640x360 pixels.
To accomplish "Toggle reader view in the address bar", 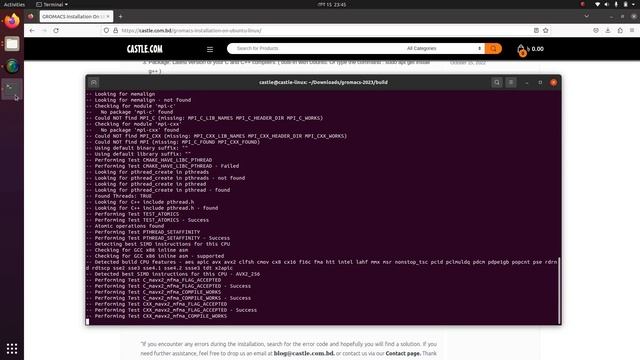I will tap(536, 31).
